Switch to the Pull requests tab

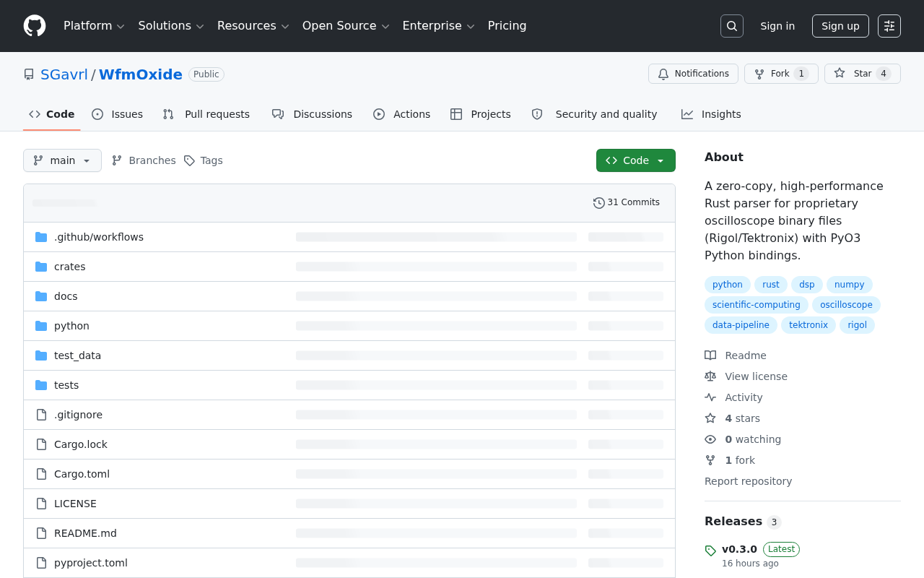(206, 114)
